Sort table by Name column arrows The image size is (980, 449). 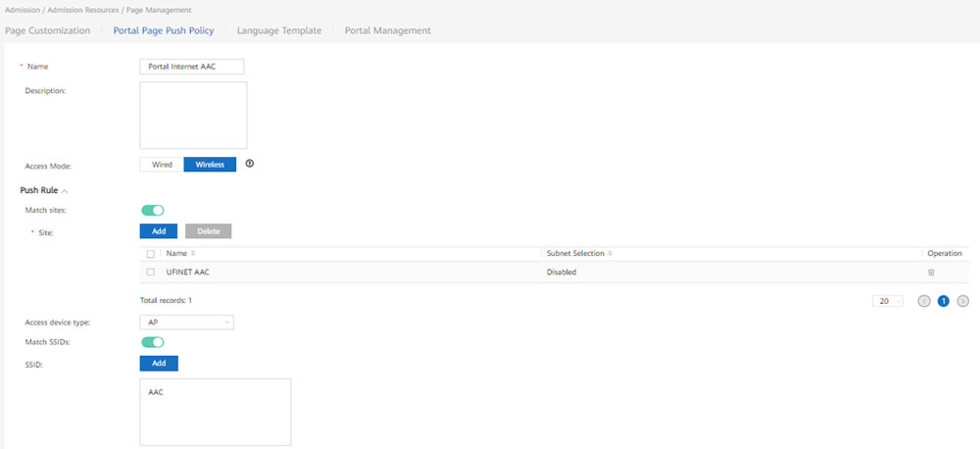pyautogui.click(x=193, y=254)
